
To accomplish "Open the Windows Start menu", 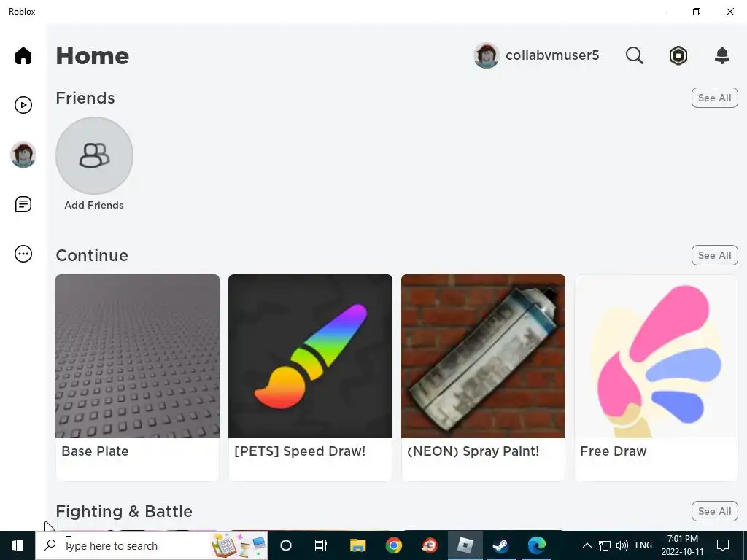I will 18,545.
